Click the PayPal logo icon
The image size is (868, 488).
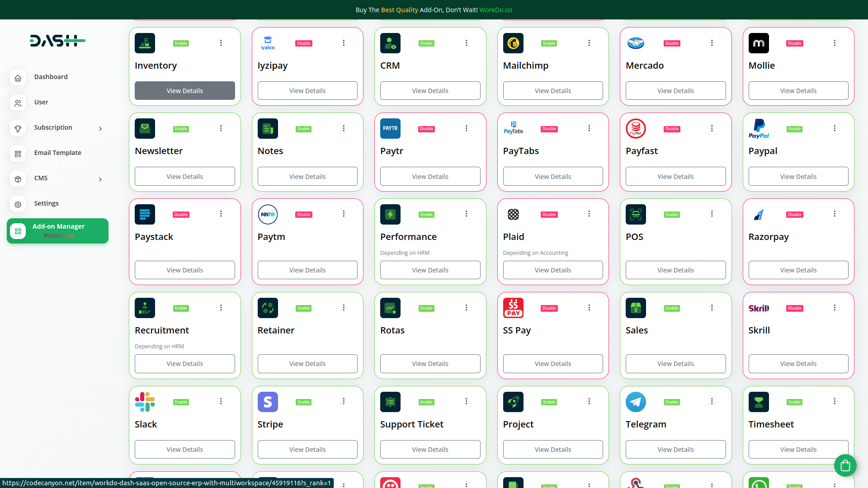[x=759, y=129]
